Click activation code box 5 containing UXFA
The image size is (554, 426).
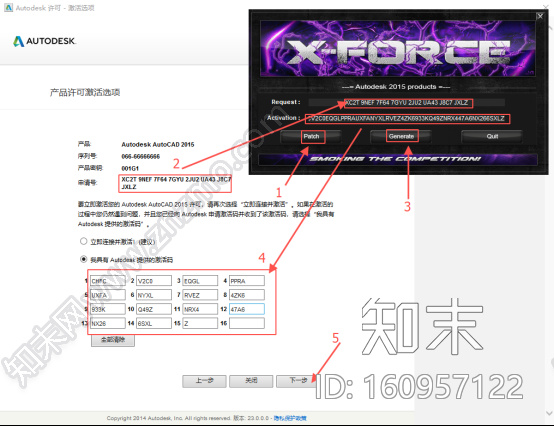tap(108, 295)
